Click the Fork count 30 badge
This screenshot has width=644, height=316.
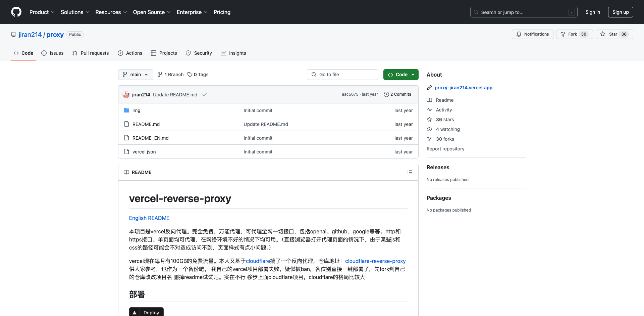coord(584,34)
